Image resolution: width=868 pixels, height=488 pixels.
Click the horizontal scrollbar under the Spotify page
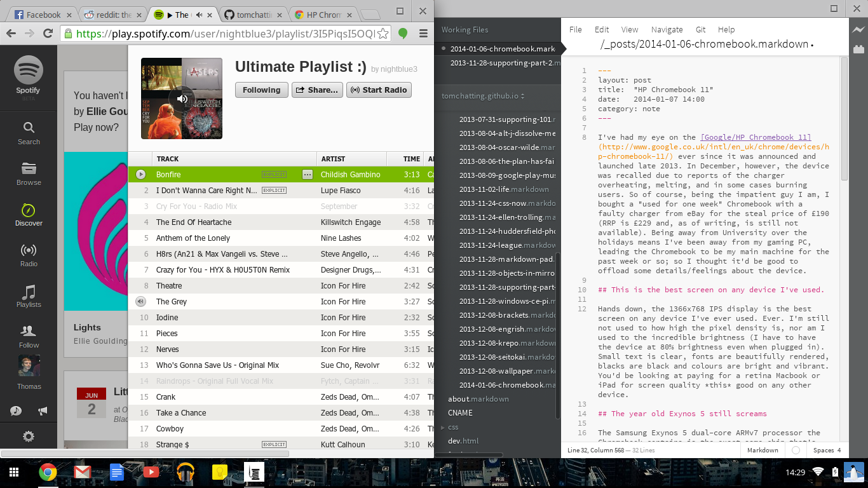[x=145, y=454]
